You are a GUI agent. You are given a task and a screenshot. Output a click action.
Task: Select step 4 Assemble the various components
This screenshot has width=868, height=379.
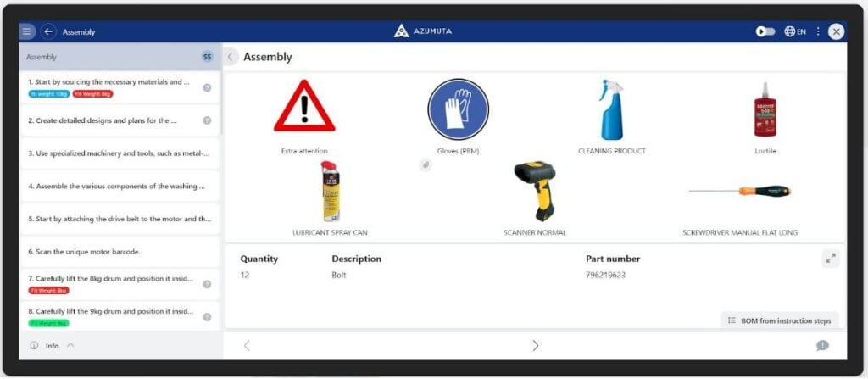(120, 187)
